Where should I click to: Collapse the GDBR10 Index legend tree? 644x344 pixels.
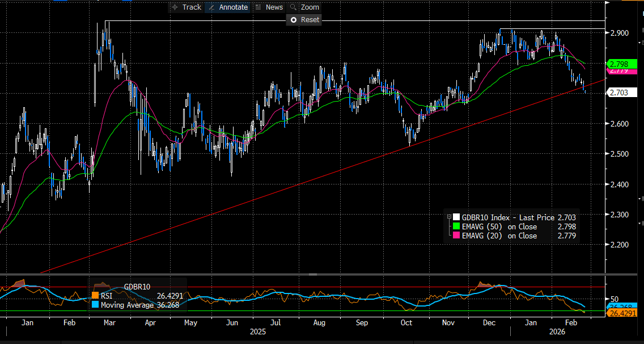click(449, 217)
